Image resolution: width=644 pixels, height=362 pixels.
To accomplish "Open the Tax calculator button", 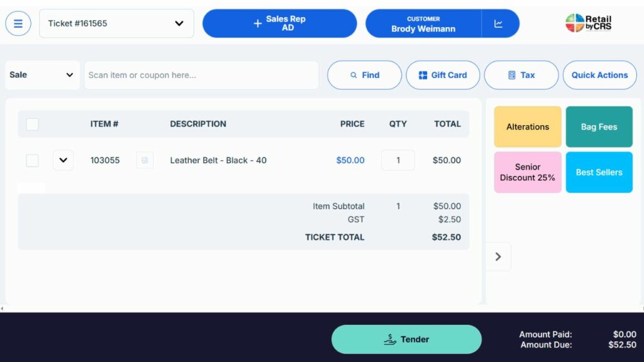I will click(x=521, y=75).
